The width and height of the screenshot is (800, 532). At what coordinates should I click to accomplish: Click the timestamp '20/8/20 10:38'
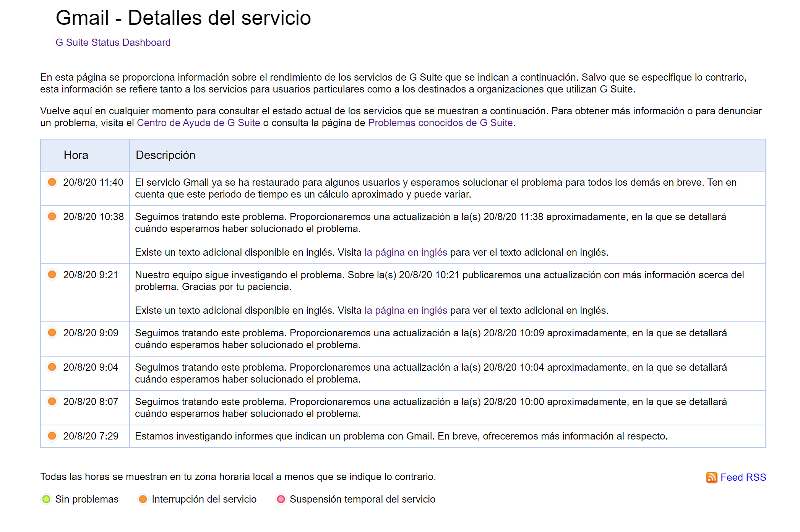click(x=94, y=217)
